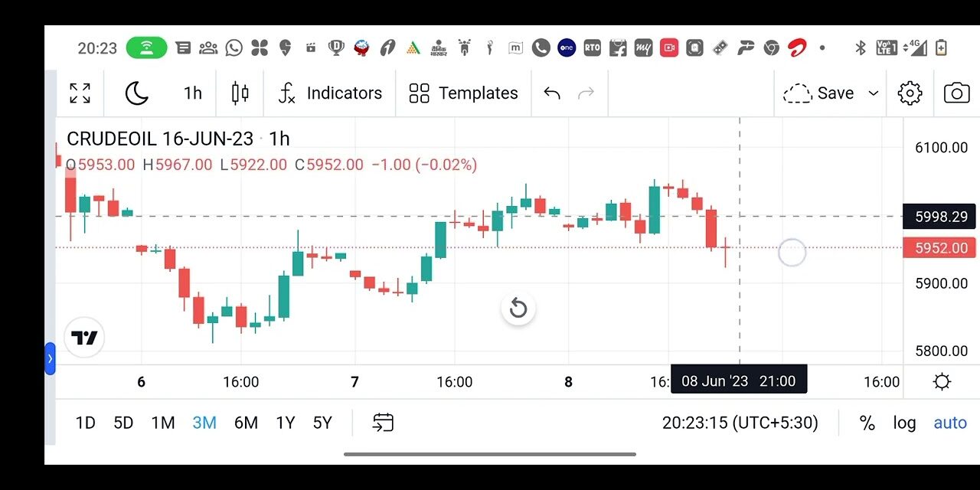Screen dimensions: 980x490
Task: Open the 1h timeframe interval selector
Action: (x=192, y=93)
